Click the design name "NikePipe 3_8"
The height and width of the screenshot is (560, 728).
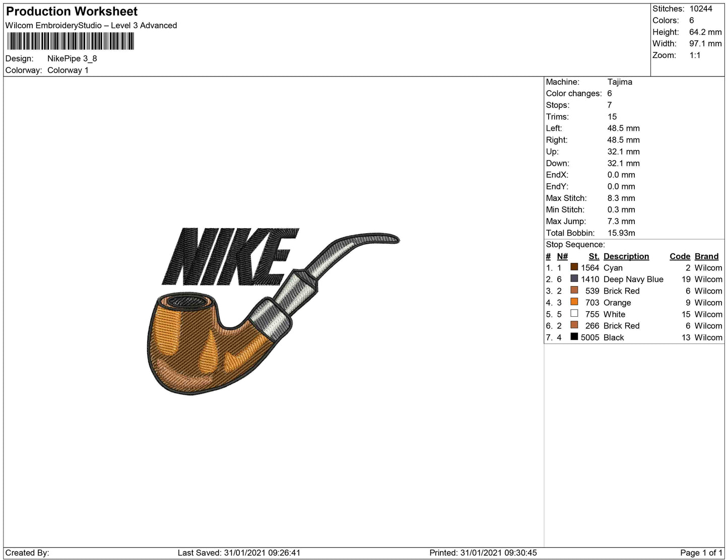tap(72, 58)
